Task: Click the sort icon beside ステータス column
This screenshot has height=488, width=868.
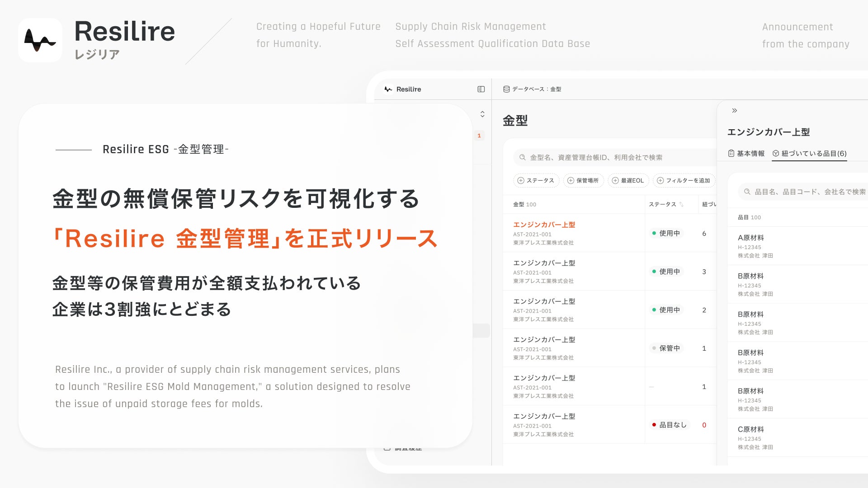Action: pos(681,205)
